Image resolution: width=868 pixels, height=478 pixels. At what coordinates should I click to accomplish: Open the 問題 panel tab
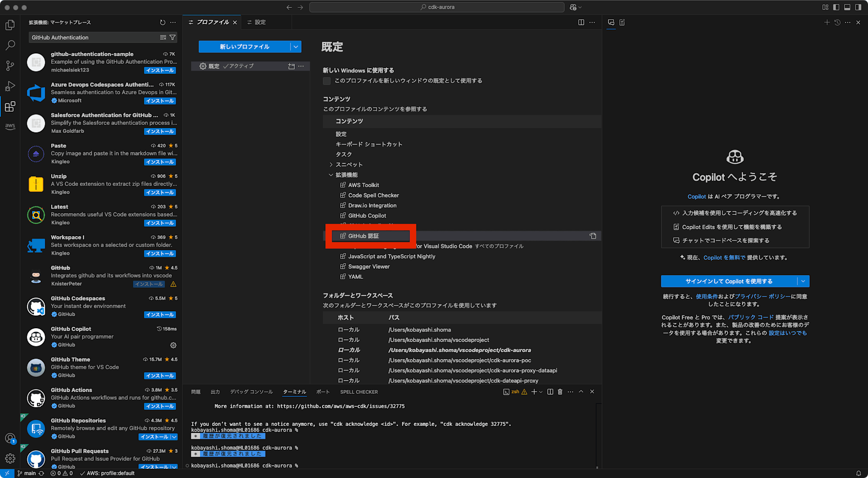point(196,392)
